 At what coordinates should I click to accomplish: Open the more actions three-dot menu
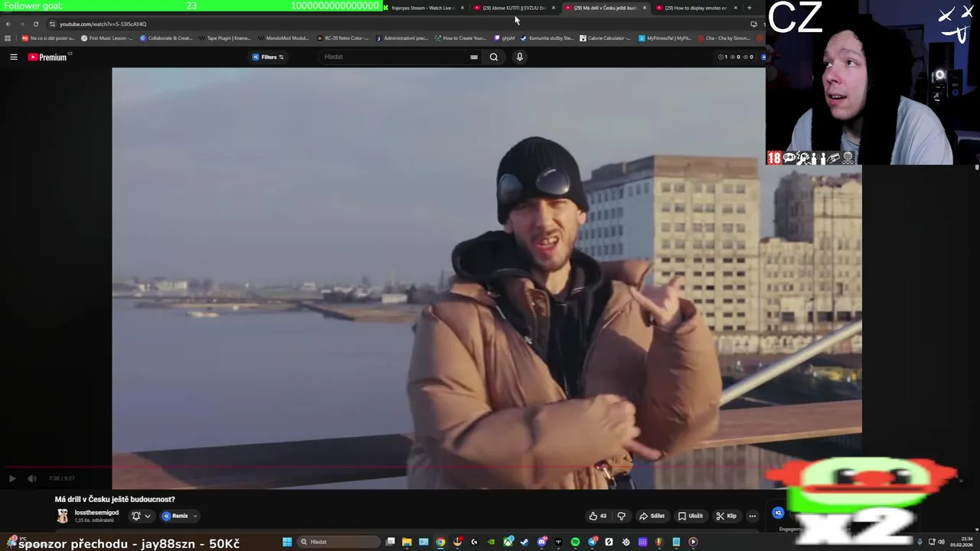[752, 516]
